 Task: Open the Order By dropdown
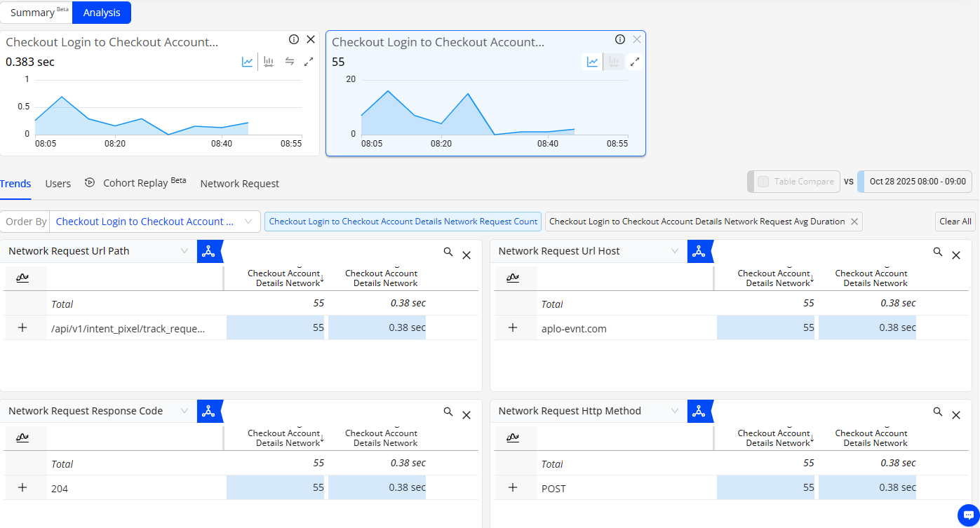(x=154, y=222)
